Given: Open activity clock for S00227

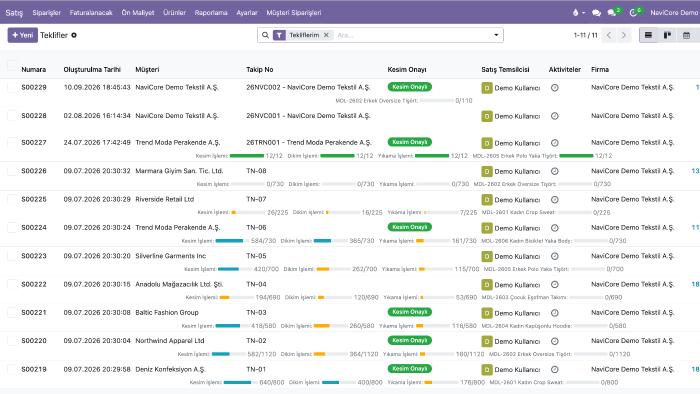Looking at the screenshot, I should tap(554, 143).
